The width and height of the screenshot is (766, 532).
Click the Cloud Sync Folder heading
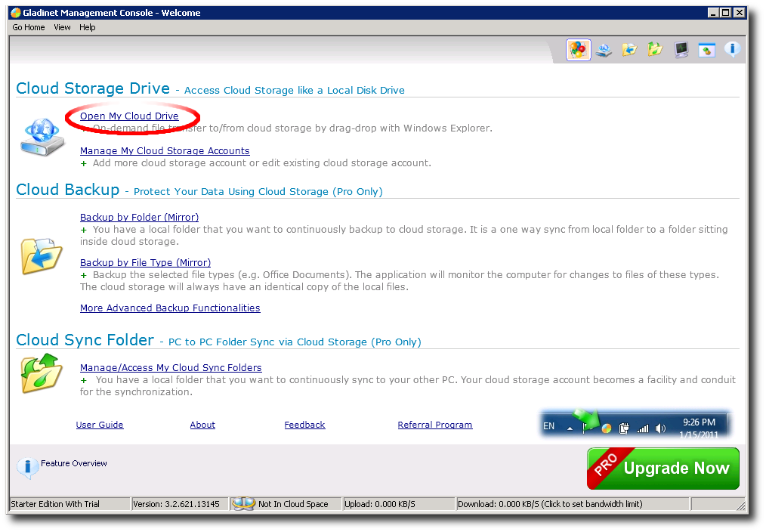coord(85,340)
